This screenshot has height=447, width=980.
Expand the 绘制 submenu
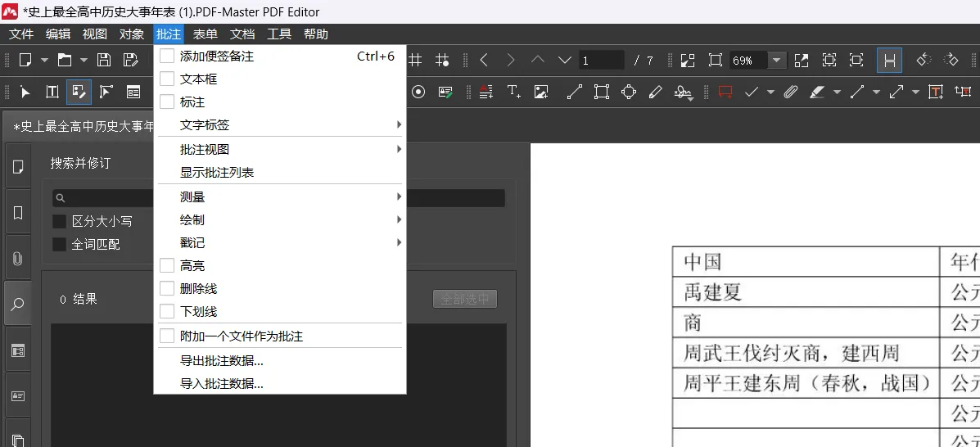[280, 220]
